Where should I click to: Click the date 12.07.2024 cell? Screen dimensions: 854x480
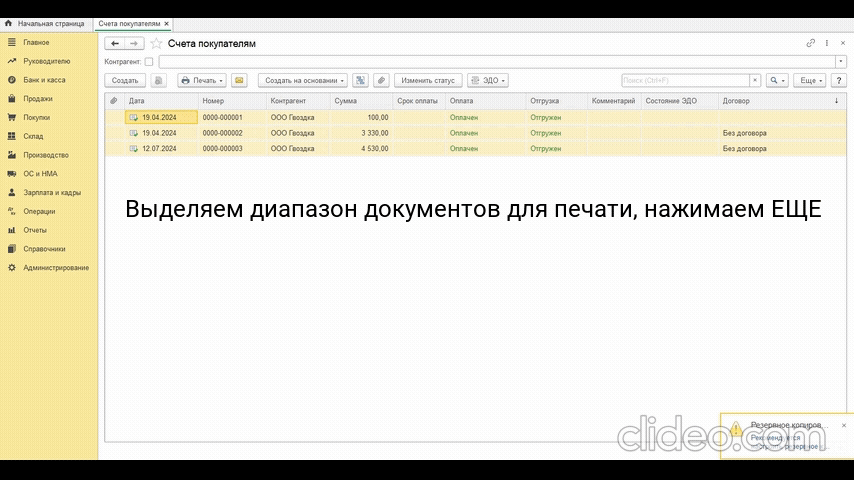[x=161, y=148]
